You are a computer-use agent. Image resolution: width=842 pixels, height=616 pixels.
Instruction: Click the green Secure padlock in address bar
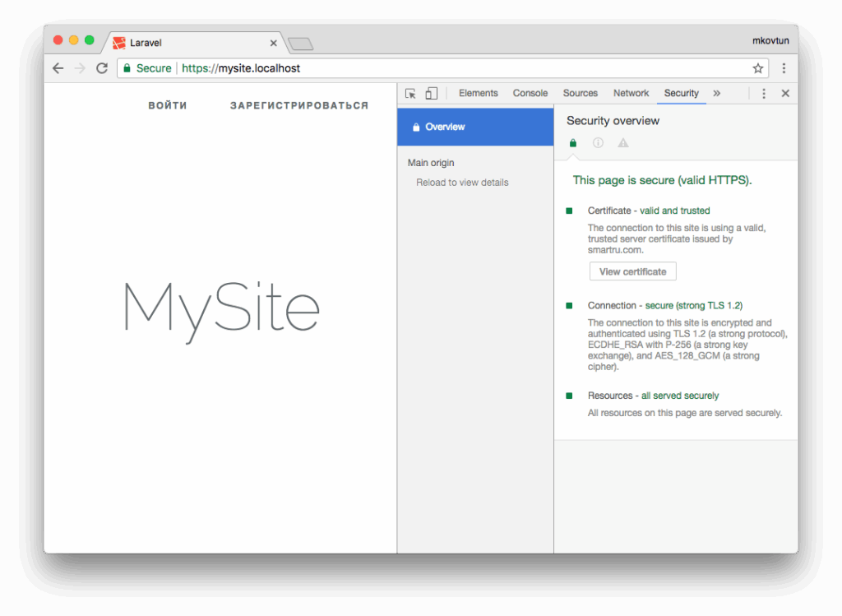pyautogui.click(x=127, y=68)
